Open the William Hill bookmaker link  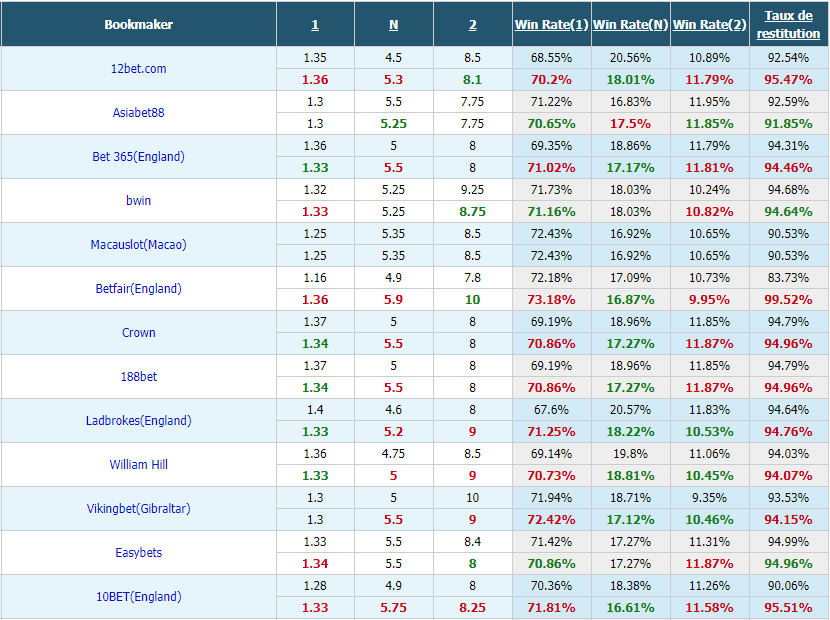click(x=138, y=464)
